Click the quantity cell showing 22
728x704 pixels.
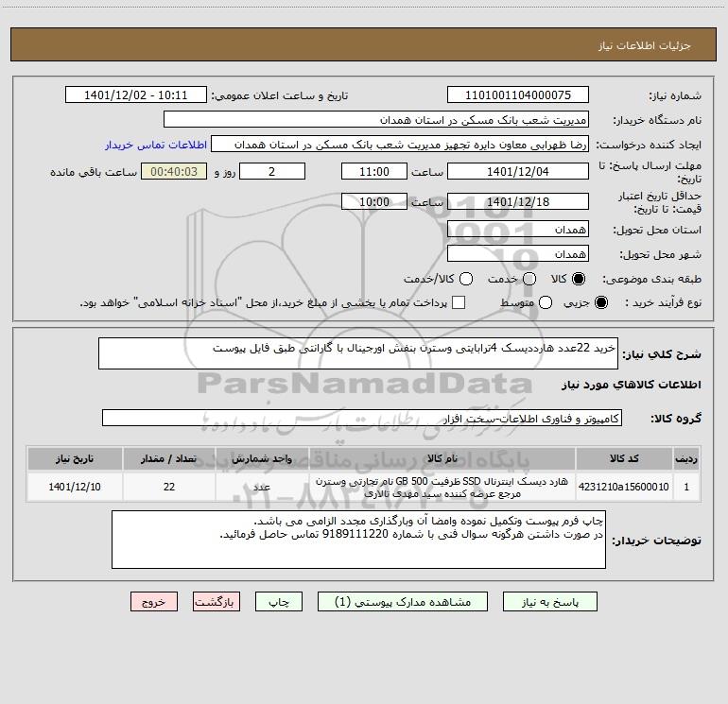click(169, 487)
